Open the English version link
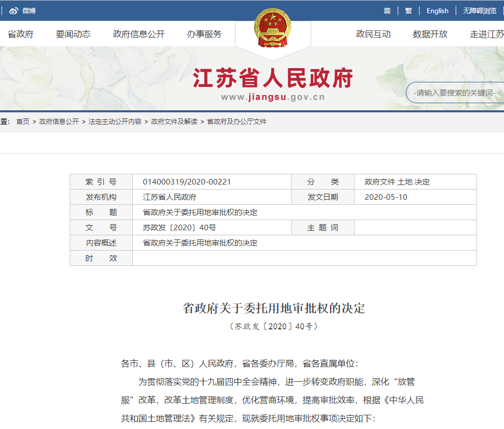 (437, 11)
